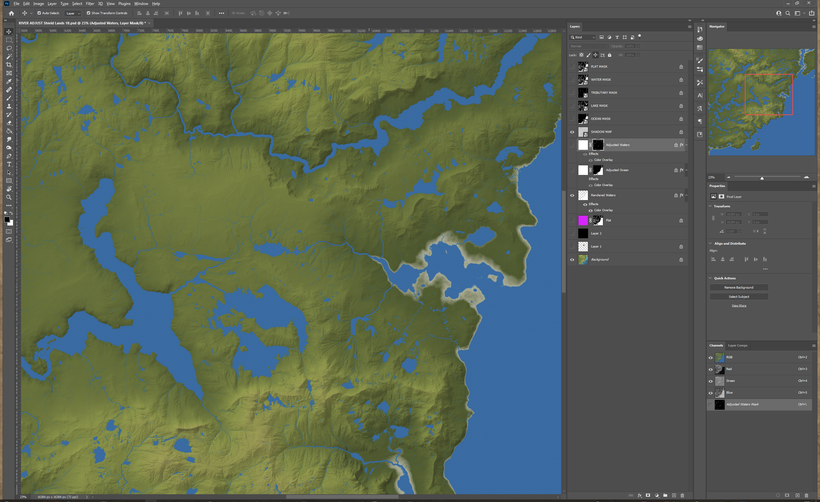Delete layer using trash icon in Layers panel
Viewport: 820px width, 502px height.
682,495
